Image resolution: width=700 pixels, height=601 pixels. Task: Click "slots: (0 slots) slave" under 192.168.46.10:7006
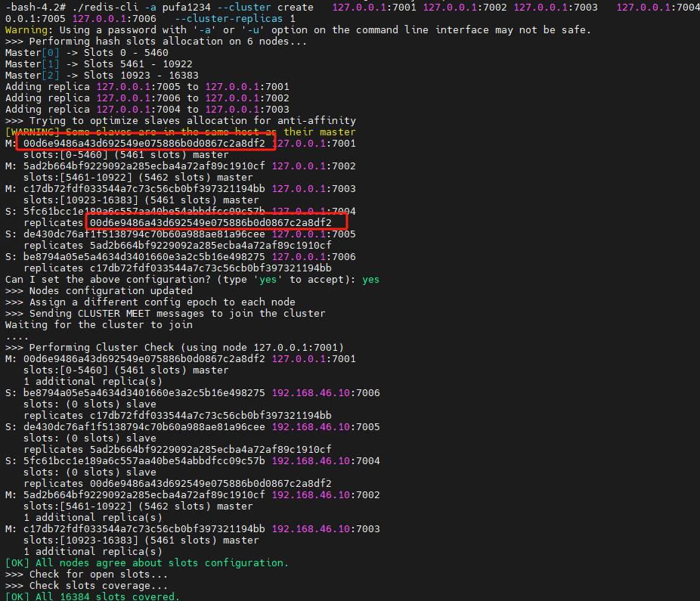90,404
